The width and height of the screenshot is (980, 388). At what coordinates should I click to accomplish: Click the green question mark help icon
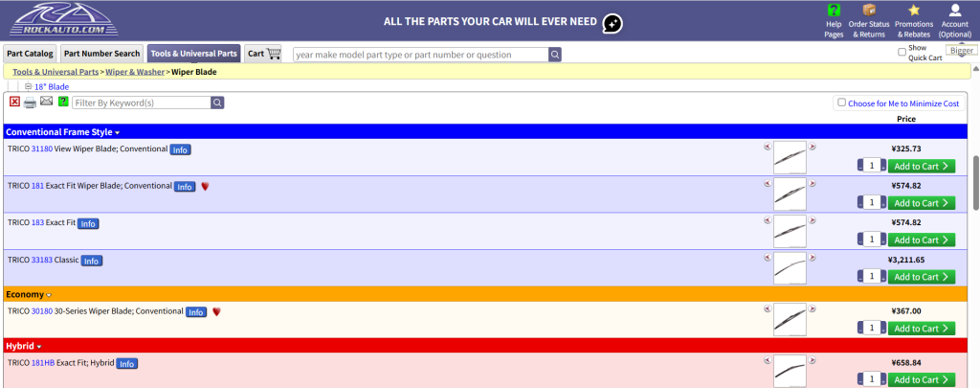tap(63, 102)
